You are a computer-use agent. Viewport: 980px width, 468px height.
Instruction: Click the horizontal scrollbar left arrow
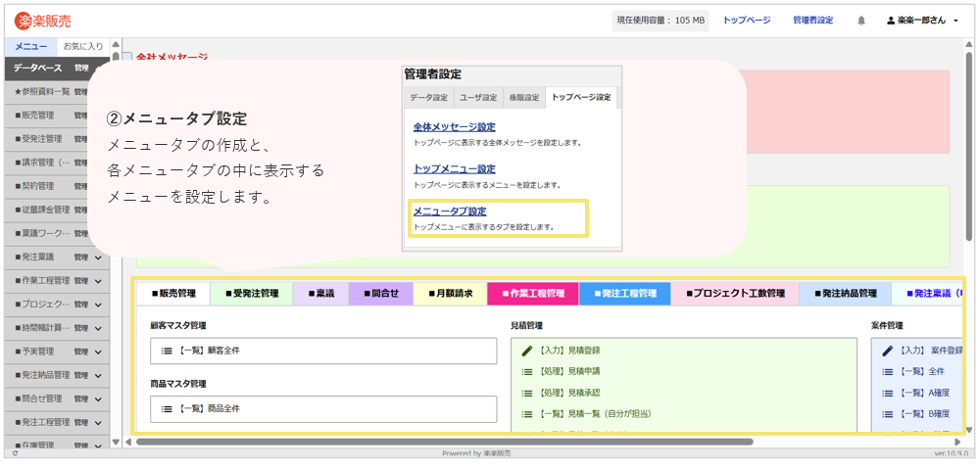128,442
